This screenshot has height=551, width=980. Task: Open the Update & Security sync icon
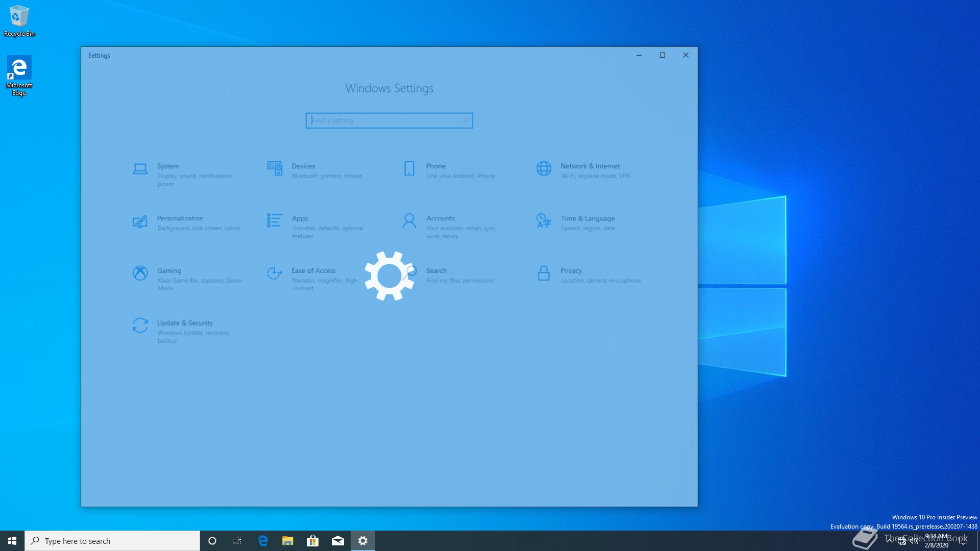pyautogui.click(x=140, y=325)
